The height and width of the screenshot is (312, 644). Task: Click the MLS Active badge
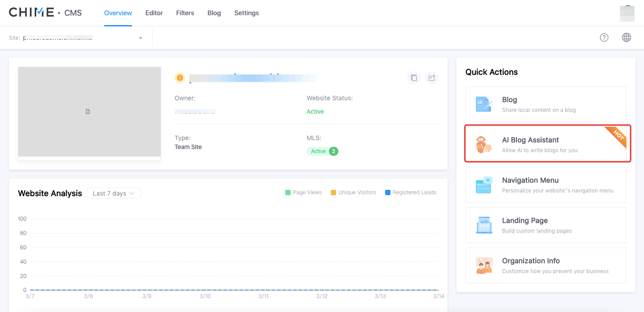point(322,151)
